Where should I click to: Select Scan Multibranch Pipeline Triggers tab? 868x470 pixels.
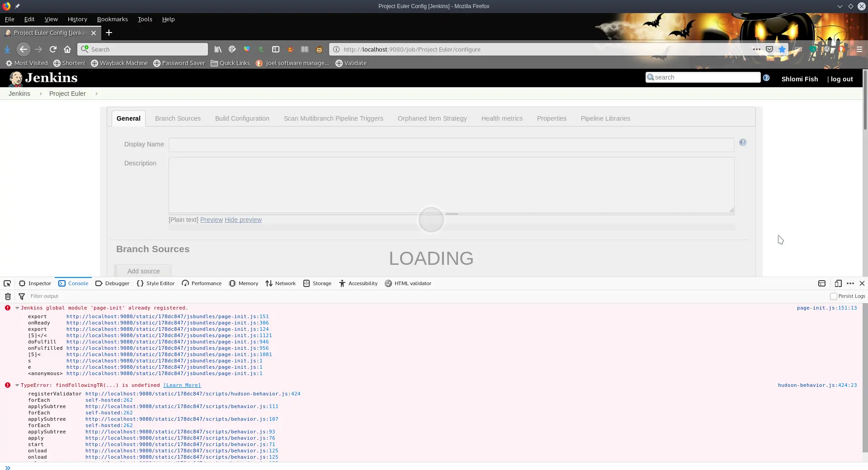[x=334, y=118]
